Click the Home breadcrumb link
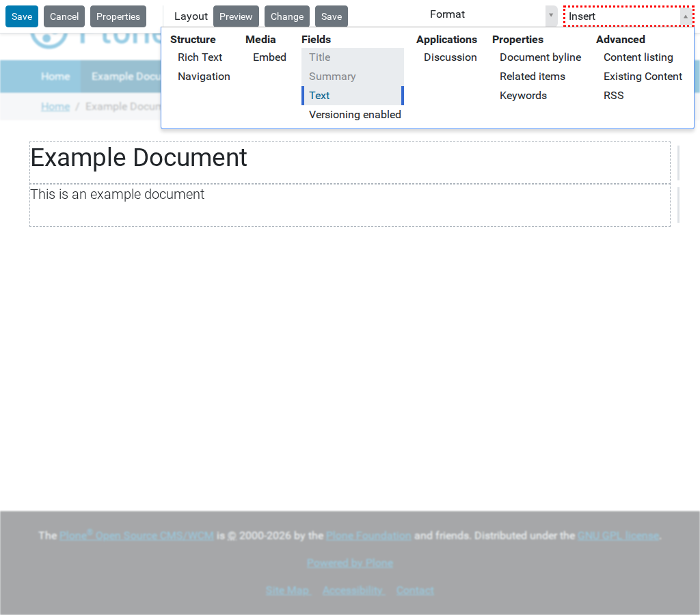The width and height of the screenshot is (700, 615). pos(55,107)
